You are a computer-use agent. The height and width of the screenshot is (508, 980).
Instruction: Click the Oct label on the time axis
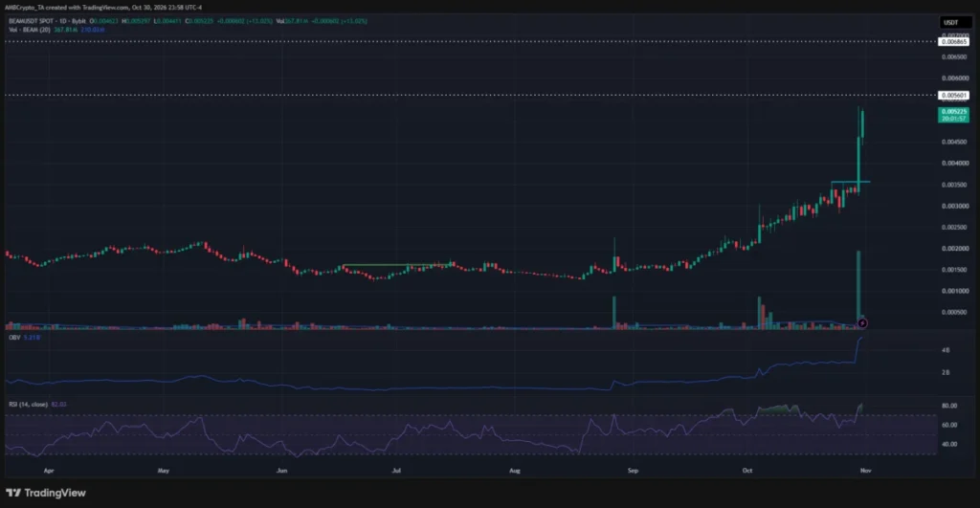click(746, 471)
